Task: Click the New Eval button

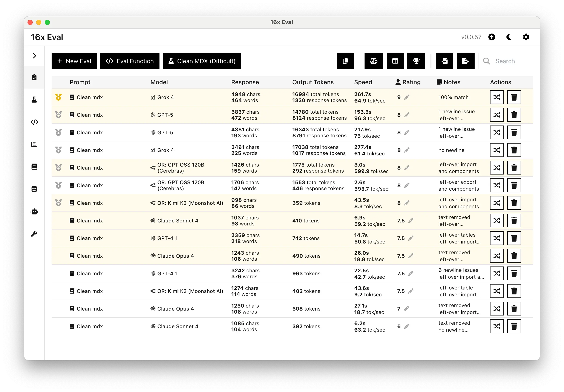Action: click(x=74, y=61)
